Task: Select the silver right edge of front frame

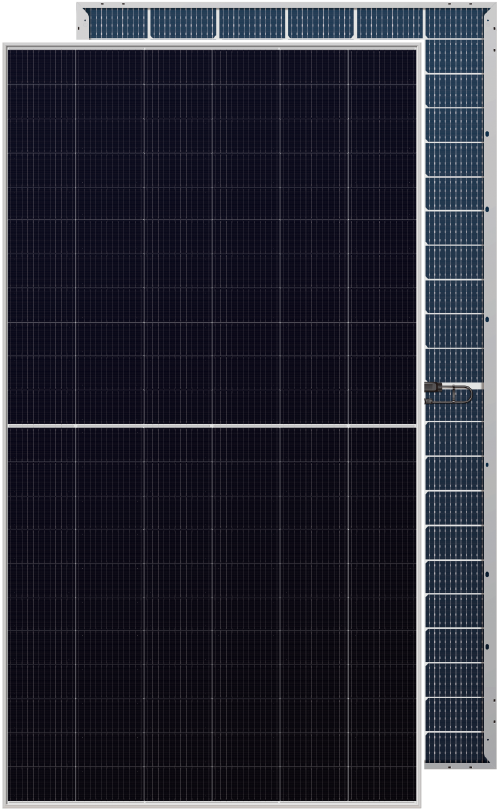Action: (419, 426)
